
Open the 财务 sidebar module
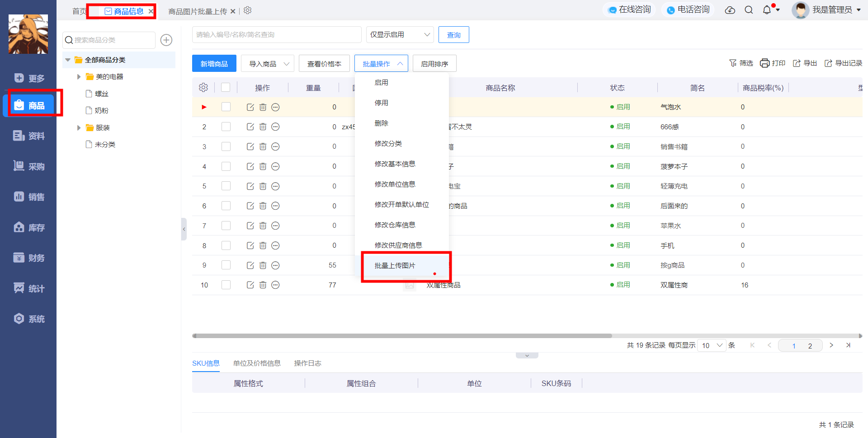[29, 258]
